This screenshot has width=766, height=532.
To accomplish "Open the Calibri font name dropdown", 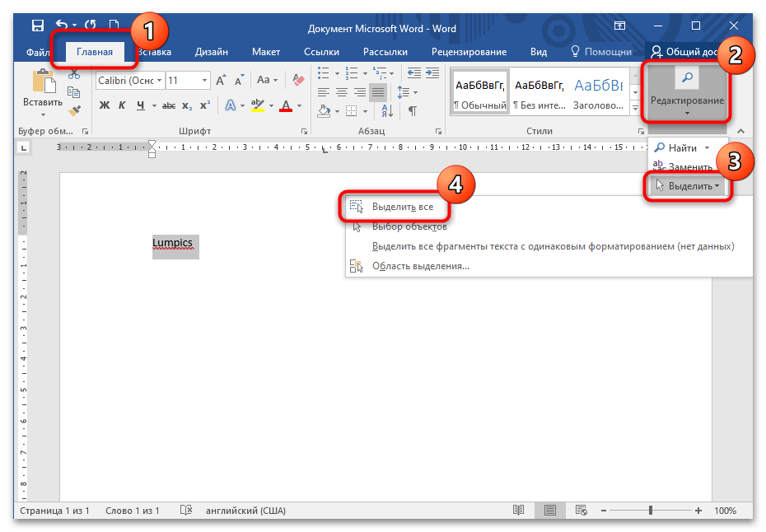I will [159, 81].
